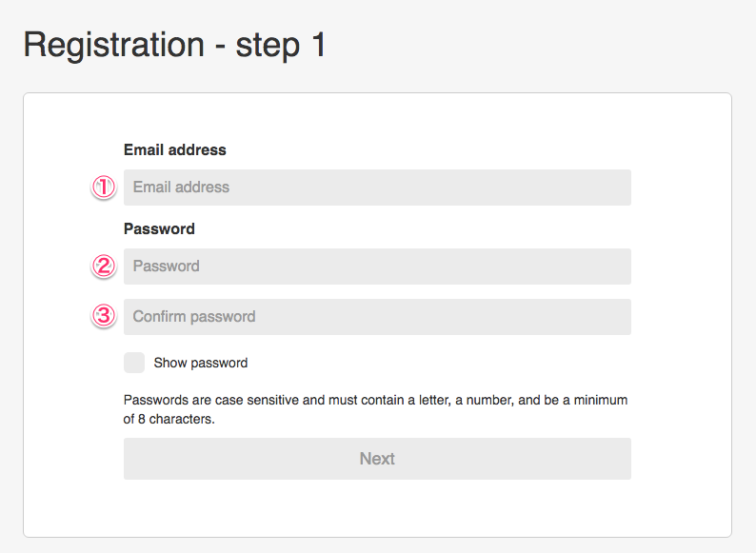Click the word 'minimum' in password rules

point(600,400)
